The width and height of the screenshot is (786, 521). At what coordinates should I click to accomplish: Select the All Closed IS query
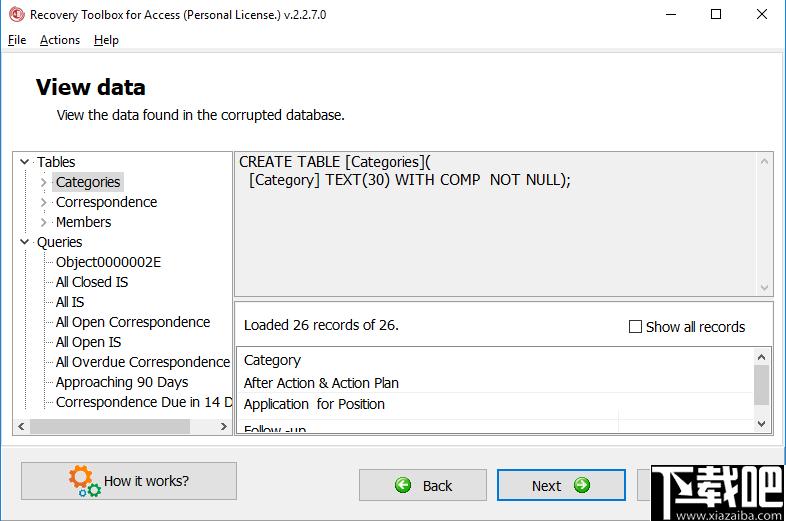click(92, 282)
